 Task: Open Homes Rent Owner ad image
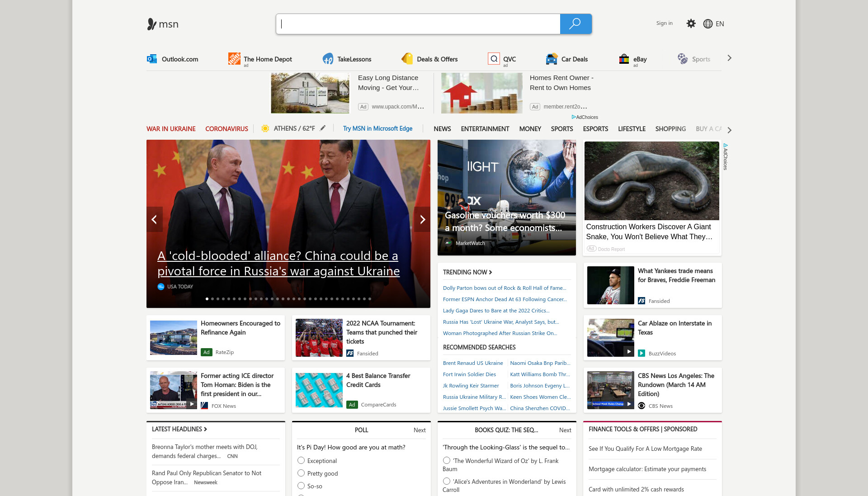(x=482, y=93)
